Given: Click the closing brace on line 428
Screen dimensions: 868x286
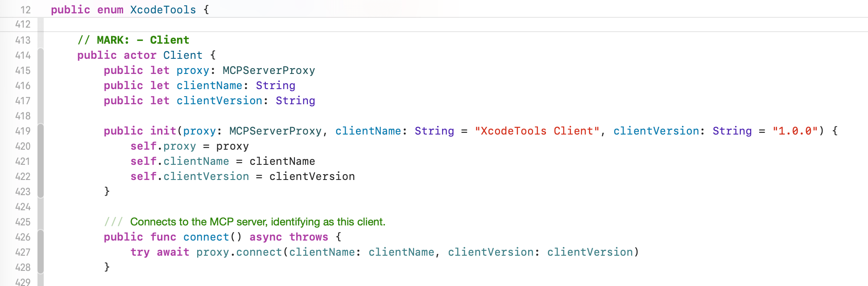Looking at the screenshot, I should [x=107, y=267].
